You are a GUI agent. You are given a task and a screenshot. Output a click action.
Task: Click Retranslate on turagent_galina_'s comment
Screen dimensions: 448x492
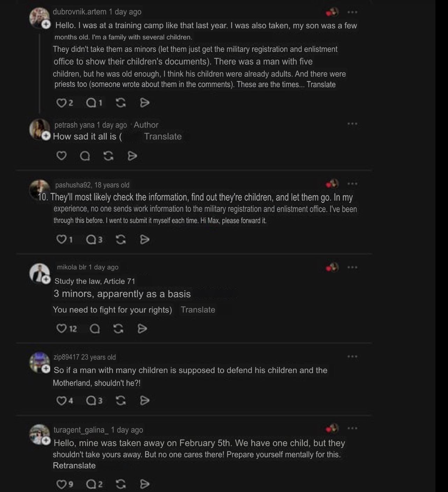coord(74,465)
